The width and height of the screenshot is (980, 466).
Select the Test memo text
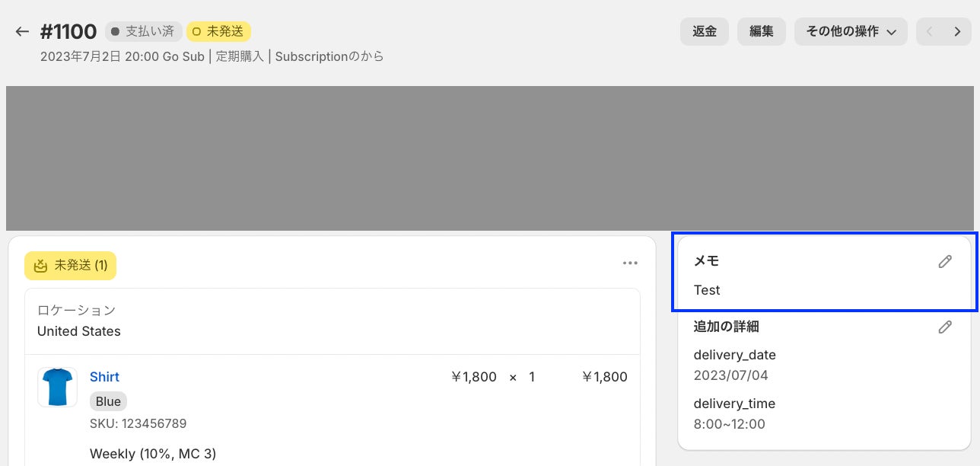707,290
